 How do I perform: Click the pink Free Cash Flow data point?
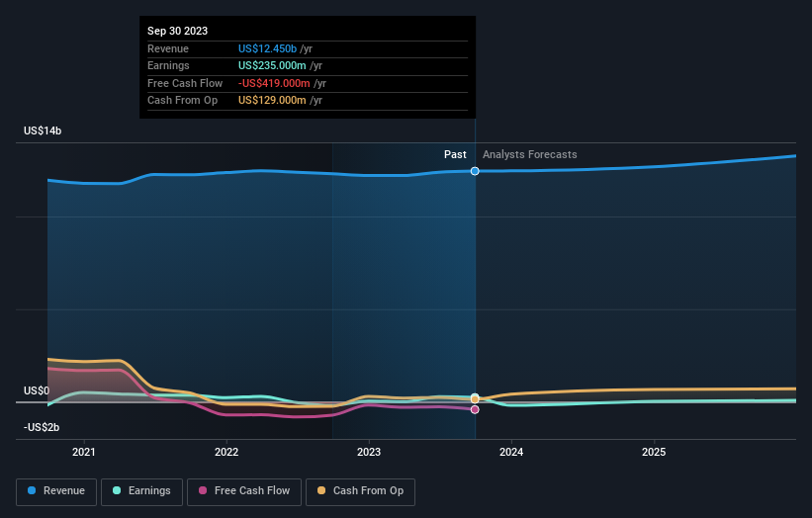click(475, 410)
